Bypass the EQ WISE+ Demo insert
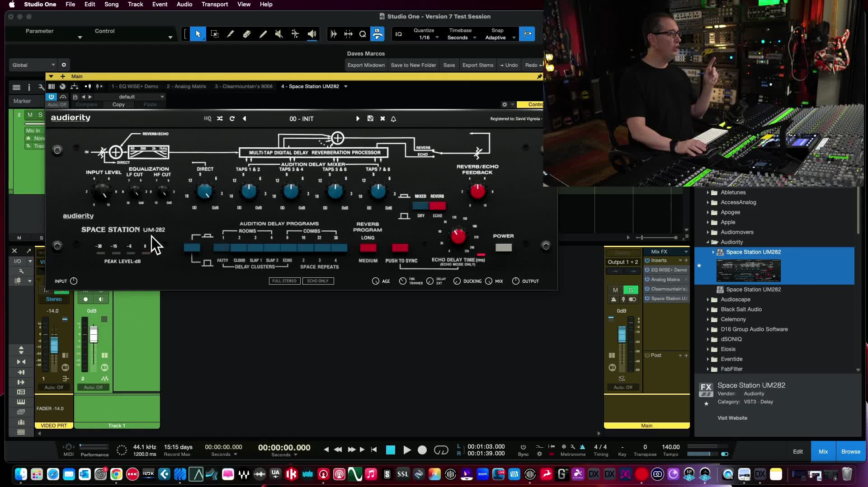 coord(647,270)
